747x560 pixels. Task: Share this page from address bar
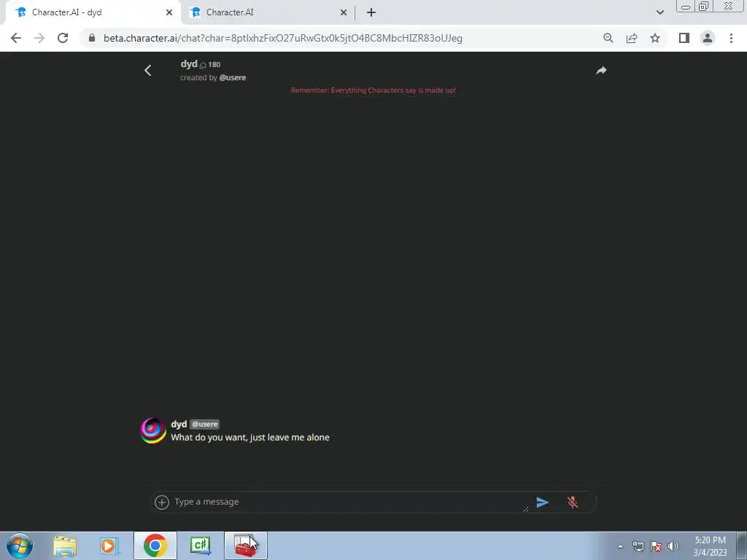632,38
